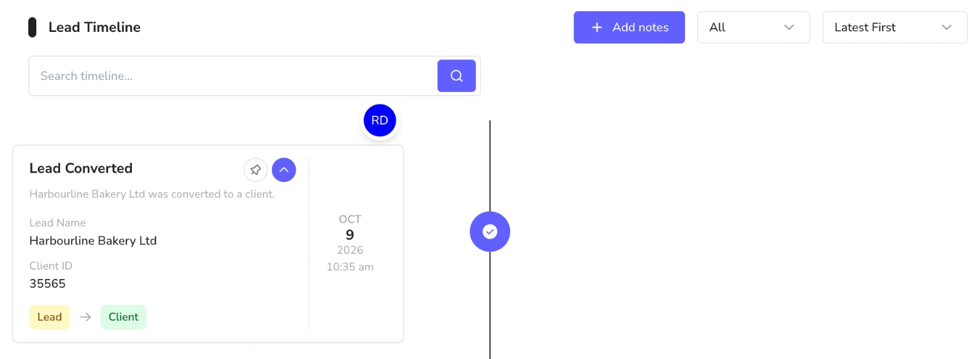Pin the Lead Converted card
This screenshot has width=980, height=359.
coord(256,169)
